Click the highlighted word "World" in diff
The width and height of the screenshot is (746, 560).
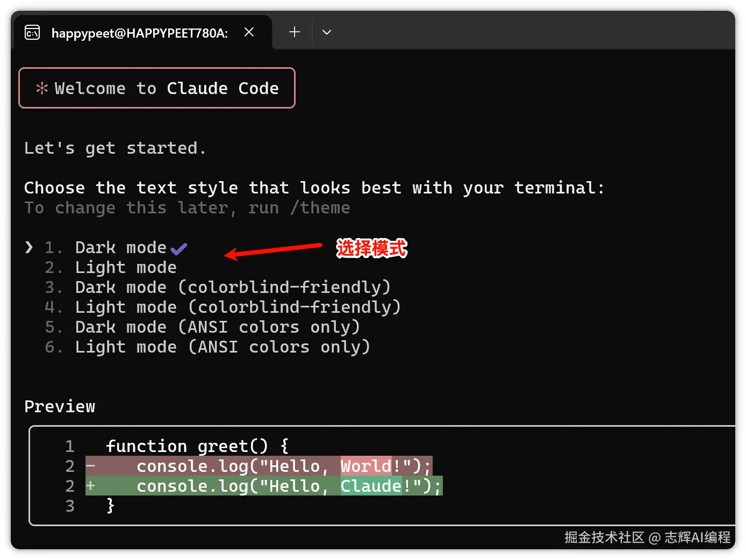(x=366, y=466)
